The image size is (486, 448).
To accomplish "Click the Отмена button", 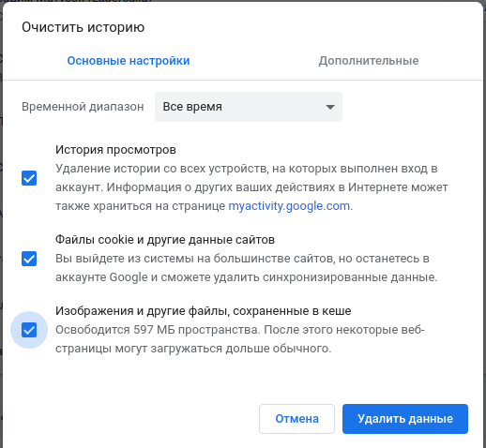I will [296, 419].
